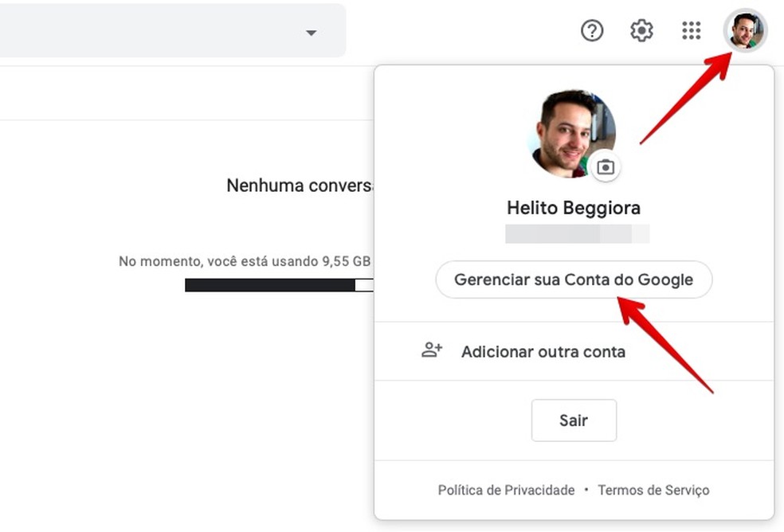Image resolution: width=784 pixels, height=532 pixels.
Task: Change profile photo via the camera icon
Action: click(606, 167)
